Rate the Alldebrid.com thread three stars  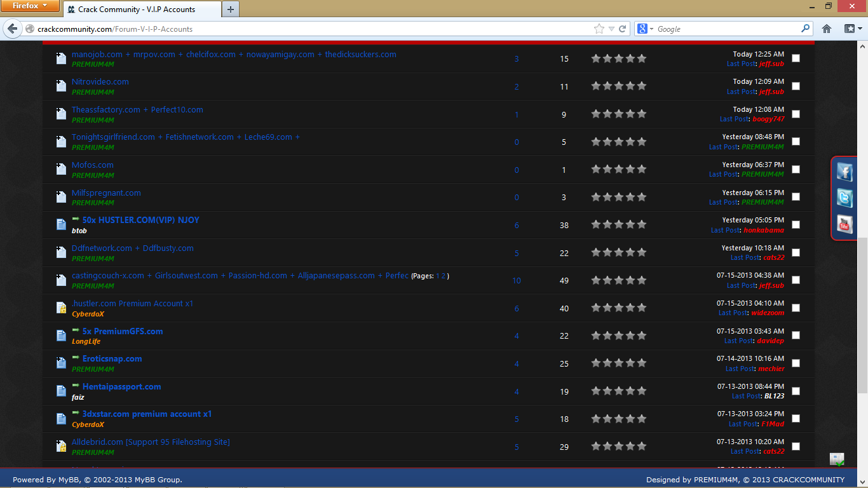[x=619, y=447]
